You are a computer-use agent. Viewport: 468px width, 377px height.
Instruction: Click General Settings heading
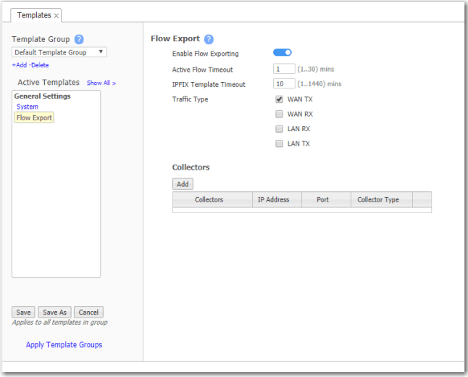click(x=42, y=96)
